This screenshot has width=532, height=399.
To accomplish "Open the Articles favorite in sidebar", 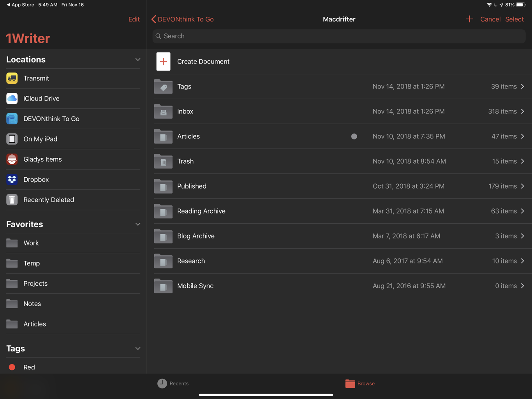I will tap(73, 324).
